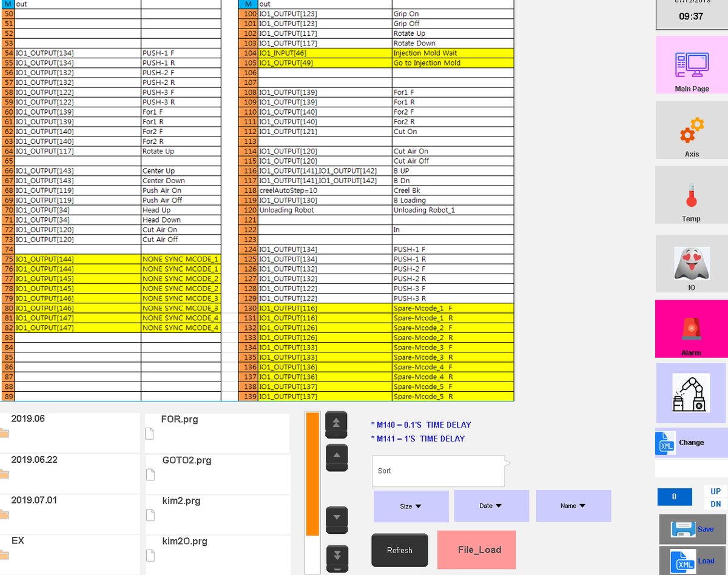Click the DN button
The width and height of the screenshot is (728, 575).
pos(716,504)
